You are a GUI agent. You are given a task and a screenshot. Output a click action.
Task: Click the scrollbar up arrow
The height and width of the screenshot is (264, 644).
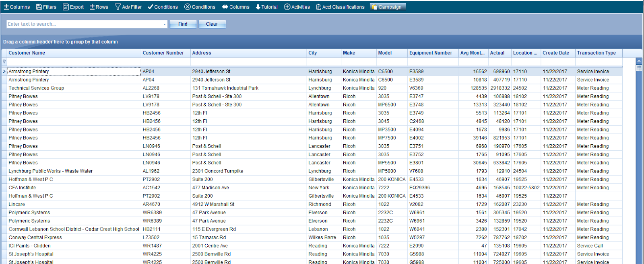point(639,61)
